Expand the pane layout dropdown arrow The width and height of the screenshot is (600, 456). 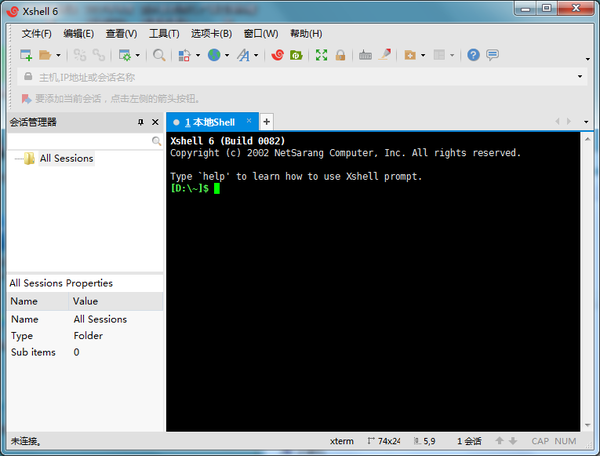452,55
